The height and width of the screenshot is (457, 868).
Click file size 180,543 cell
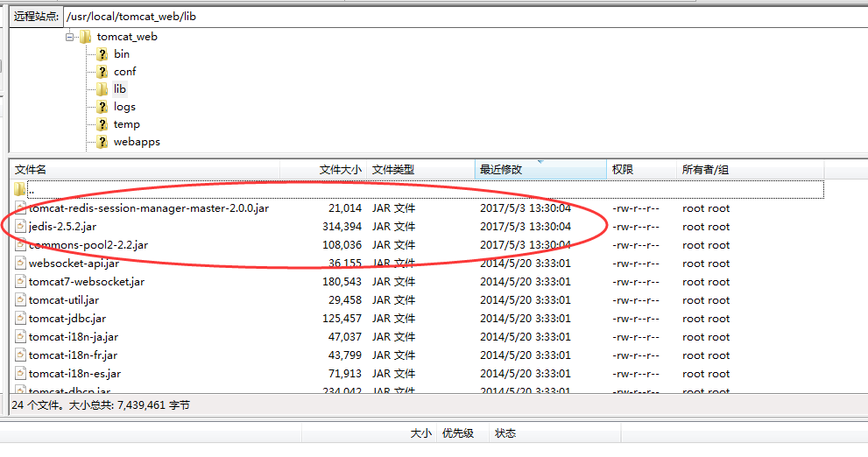(342, 282)
